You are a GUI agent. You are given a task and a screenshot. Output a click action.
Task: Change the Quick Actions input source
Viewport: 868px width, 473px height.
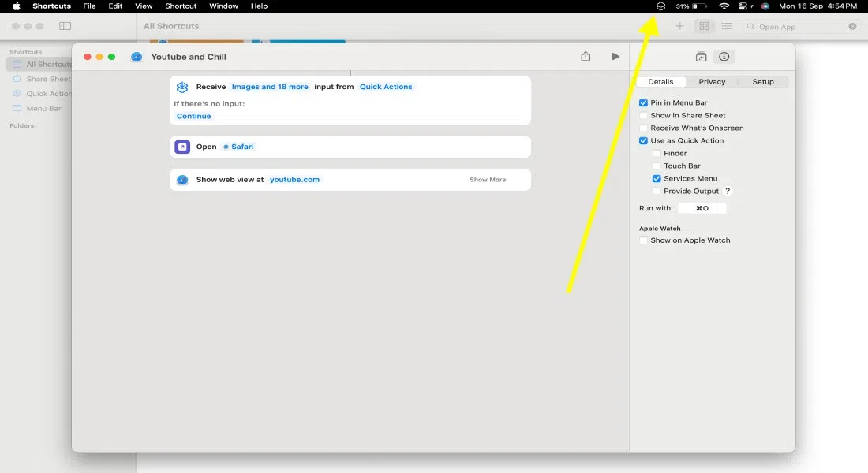tap(386, 87)
